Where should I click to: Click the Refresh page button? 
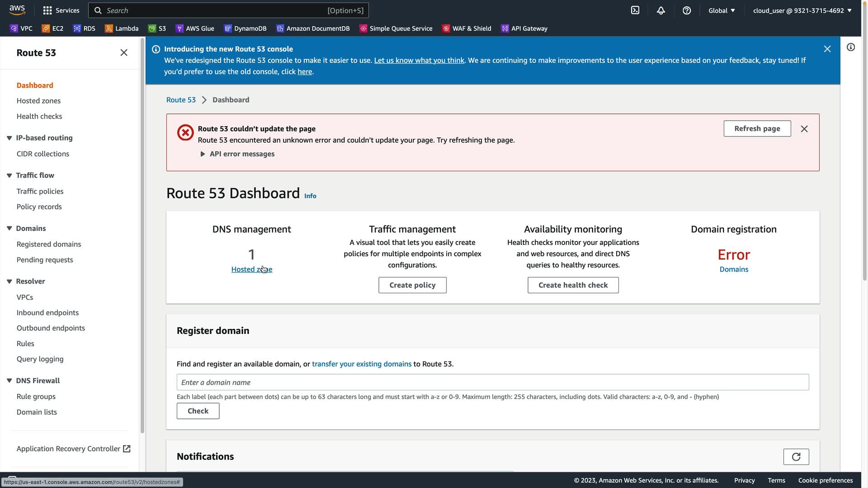[x=757, y=129]
